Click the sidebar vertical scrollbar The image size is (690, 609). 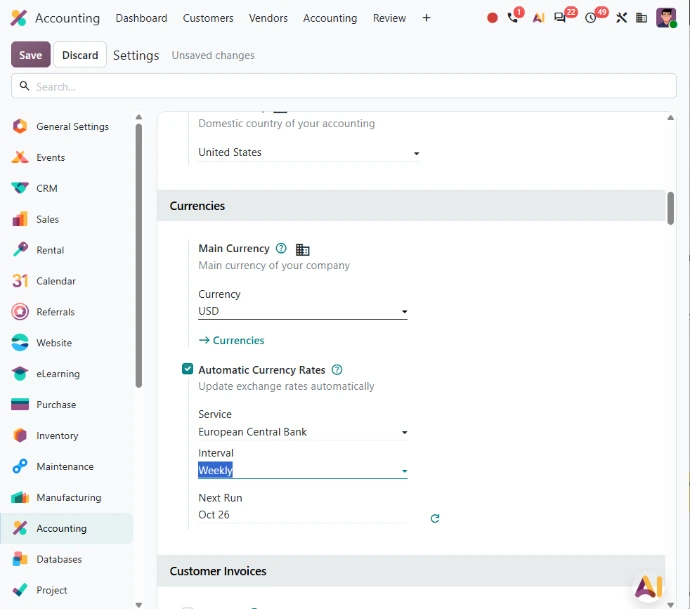pos(139,256)
